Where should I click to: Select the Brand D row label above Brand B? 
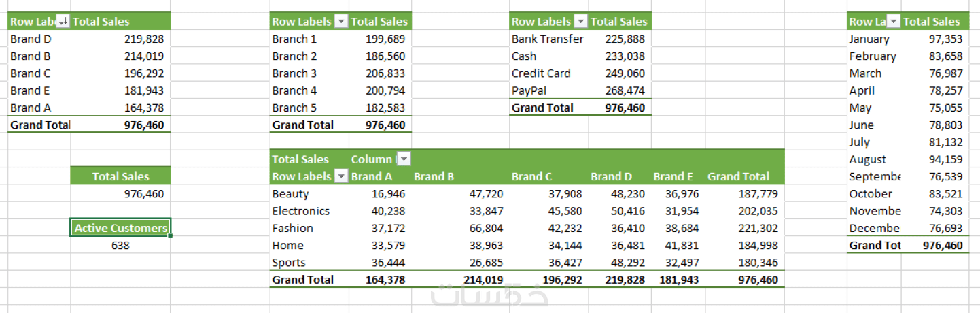[31, 39]
